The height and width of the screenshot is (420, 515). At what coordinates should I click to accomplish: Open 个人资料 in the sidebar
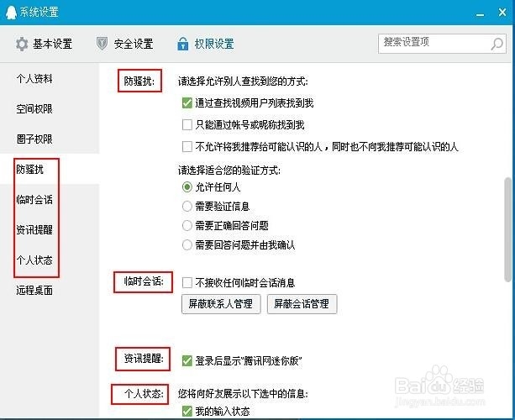pos(34,79)
